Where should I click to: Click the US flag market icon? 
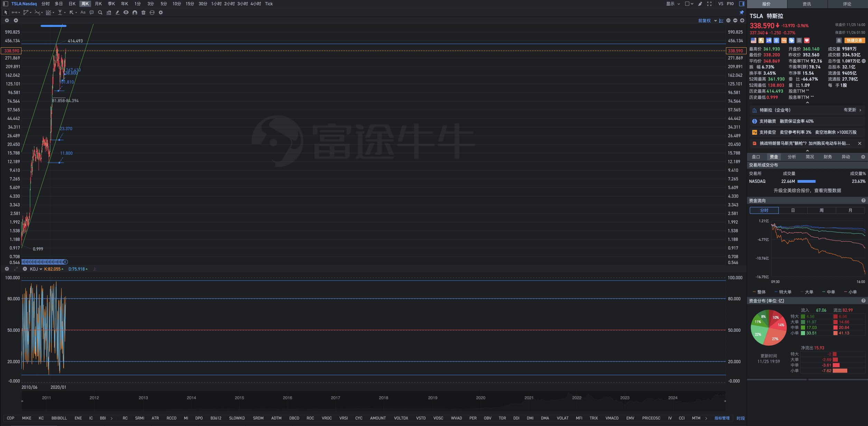(x=754, y=40)
